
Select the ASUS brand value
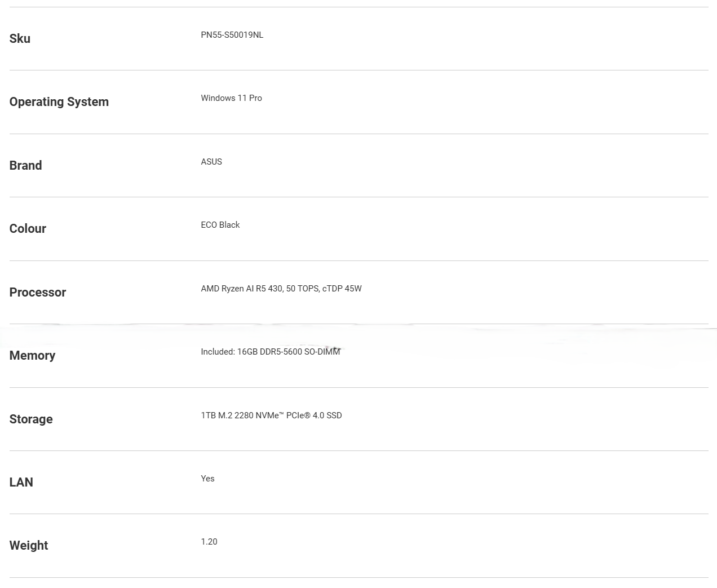[211, 162]
